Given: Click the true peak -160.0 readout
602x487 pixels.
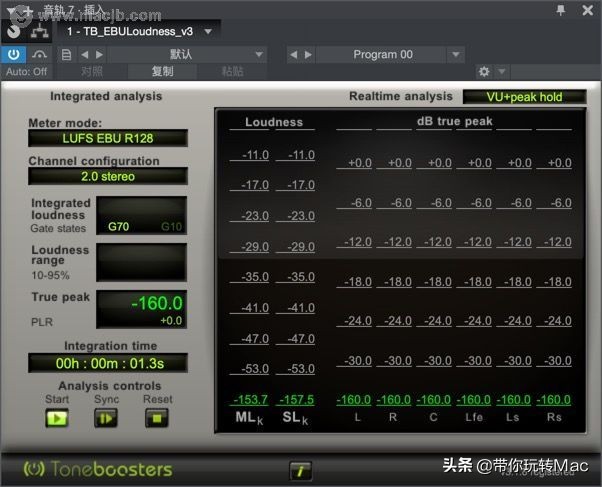Looking at the screenshot, I should point(157,303).
